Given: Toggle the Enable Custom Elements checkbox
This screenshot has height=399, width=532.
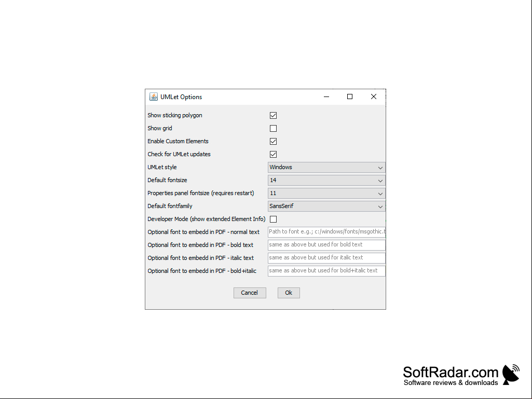Looking at the screenshot, I should (273, 141).
